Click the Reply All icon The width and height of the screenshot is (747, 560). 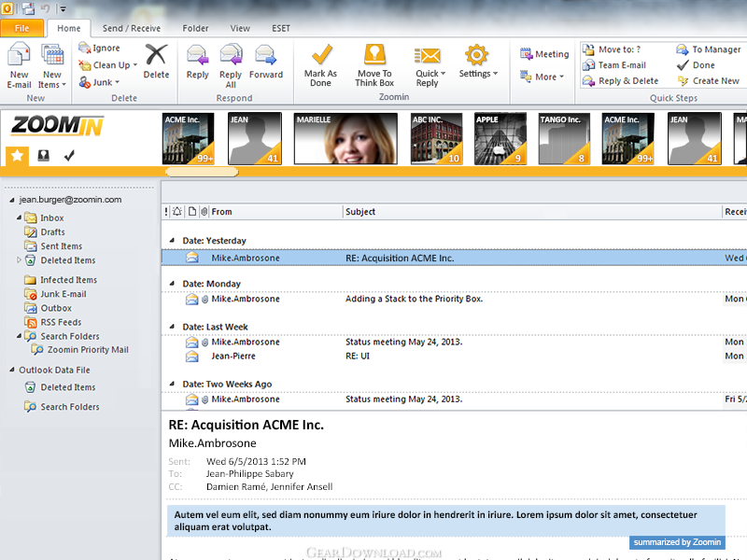point(231,56)
